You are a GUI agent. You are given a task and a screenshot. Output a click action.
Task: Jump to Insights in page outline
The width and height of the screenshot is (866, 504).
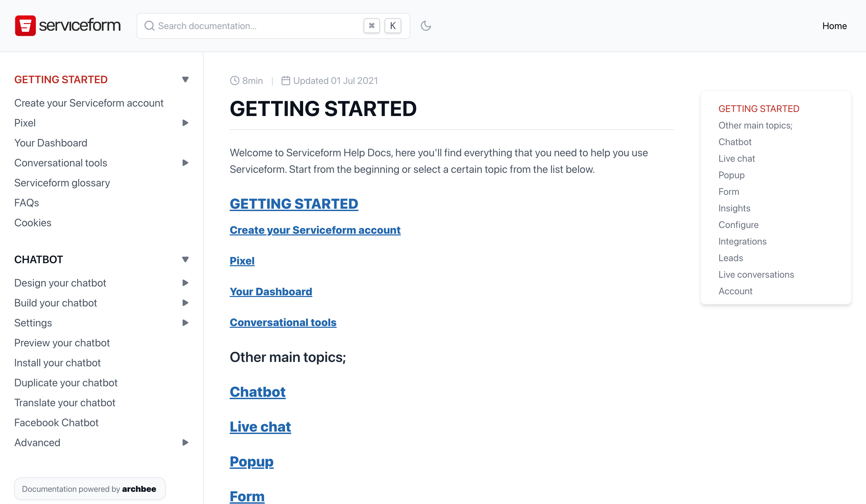coord(734,208)
